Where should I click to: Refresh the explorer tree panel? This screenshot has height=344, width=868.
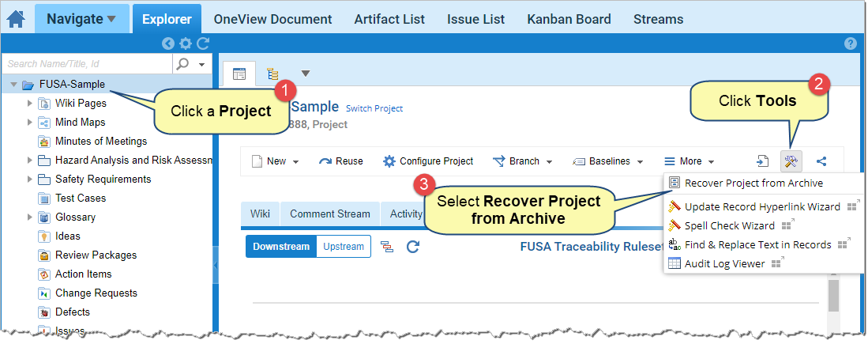[x=203, y=44]
